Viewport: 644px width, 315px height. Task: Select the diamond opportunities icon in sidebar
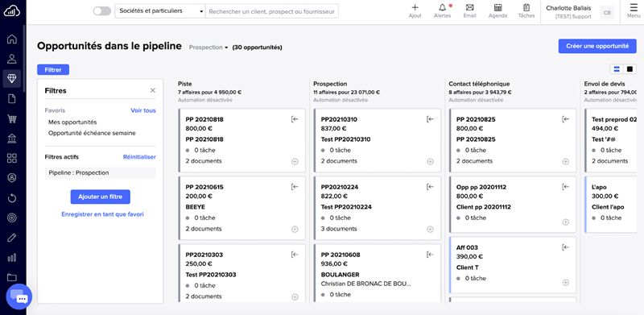[12, 78]
